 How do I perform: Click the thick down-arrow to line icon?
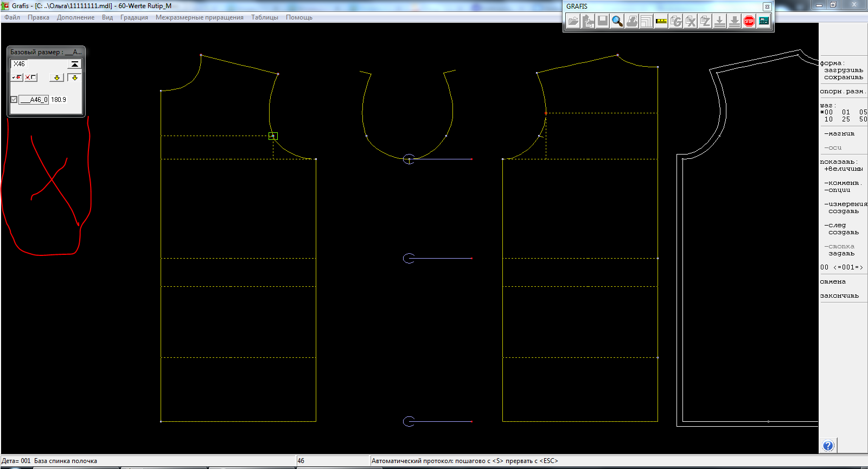coord(735,21)
